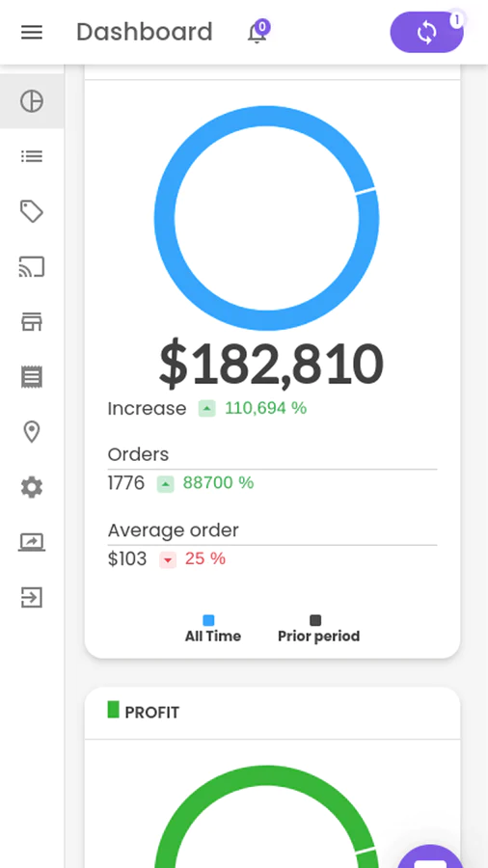Viewport: 488px width, 868px height.
Task: Open the cast screen sidebar icon
Action: click(x=32, y=267)
